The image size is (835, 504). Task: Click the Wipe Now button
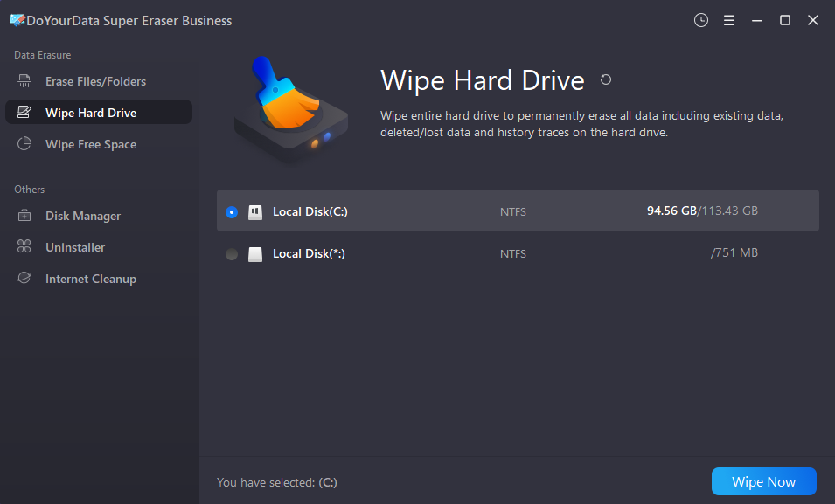coord(763,481)
